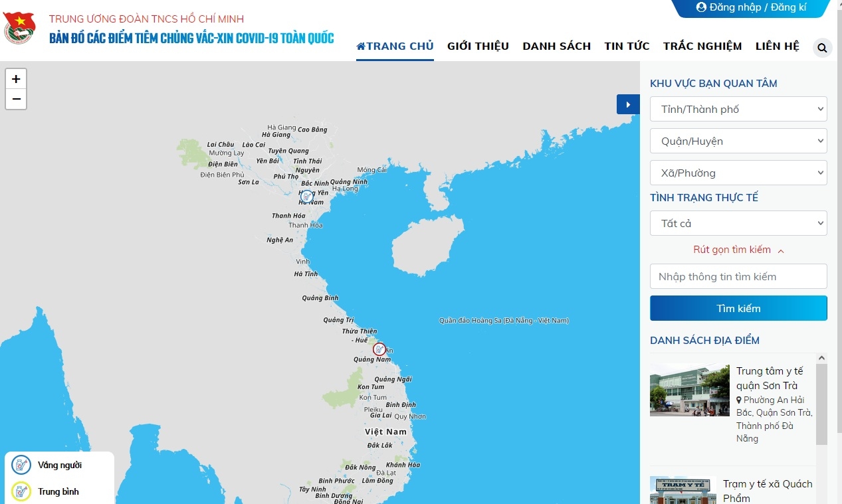Go to Giới thiệu menu item
Viewport: 842px width, 504px height.
[478, 46]
